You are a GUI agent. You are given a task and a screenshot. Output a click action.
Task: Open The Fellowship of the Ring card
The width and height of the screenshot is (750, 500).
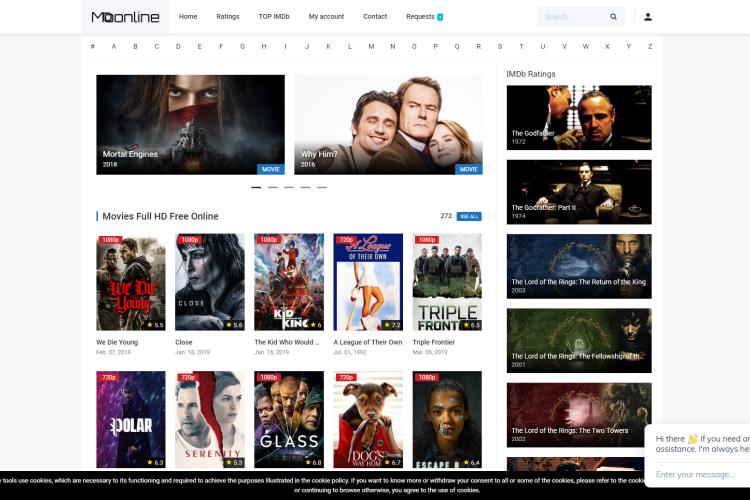tap(579, 341)
